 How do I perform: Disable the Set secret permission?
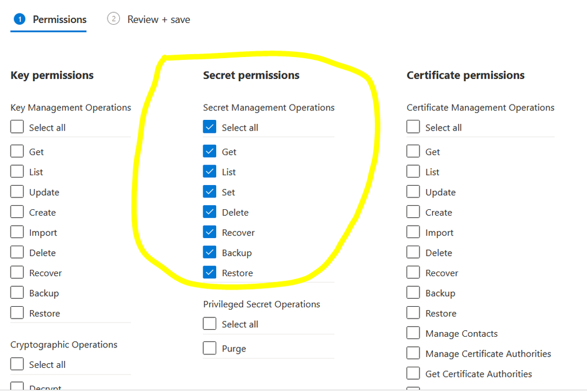click(210, 192)
